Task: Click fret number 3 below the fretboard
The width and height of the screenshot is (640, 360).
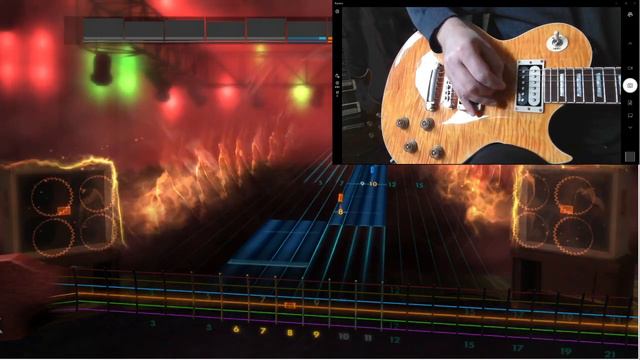Action: (152, 324)
